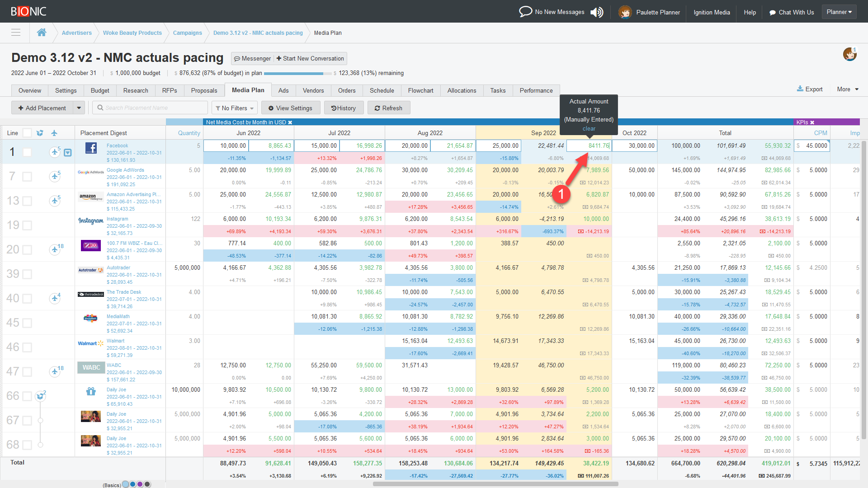Click the horizontal scrollbar at bottom
Viewport: 868px width, 488px height.
pyautogui.click(x=495, y=484)
